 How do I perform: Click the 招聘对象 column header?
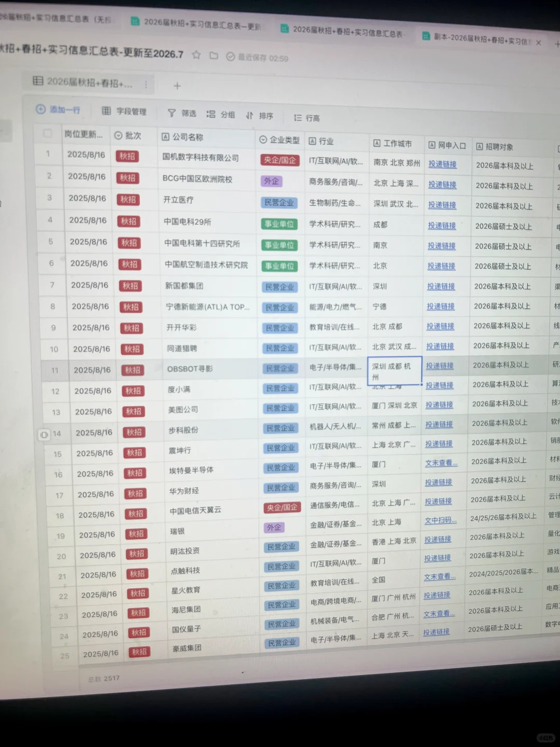pos(512,147)
